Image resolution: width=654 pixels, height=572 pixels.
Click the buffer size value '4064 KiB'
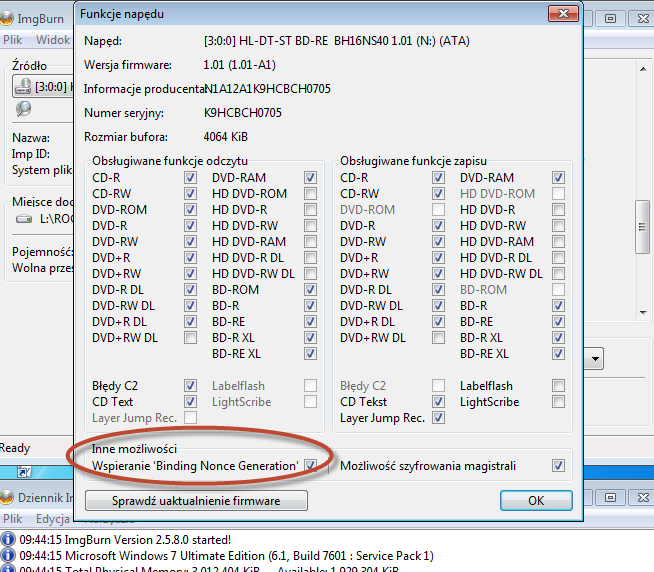point(226,137)
